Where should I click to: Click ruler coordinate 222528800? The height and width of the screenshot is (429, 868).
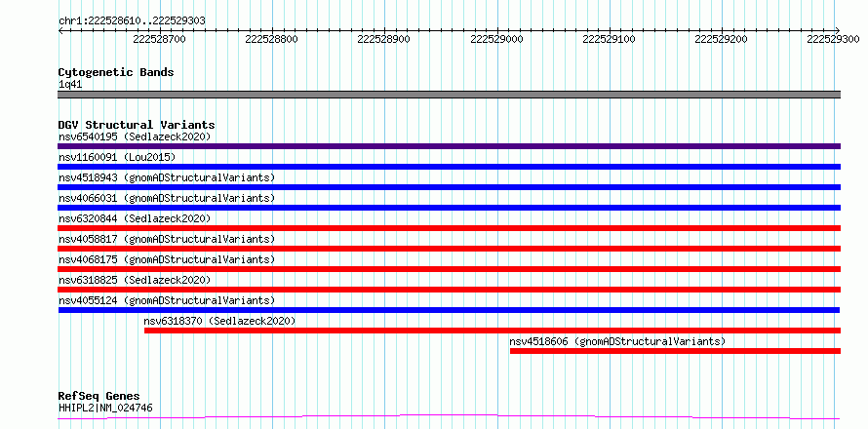click(x=272, y=39)
